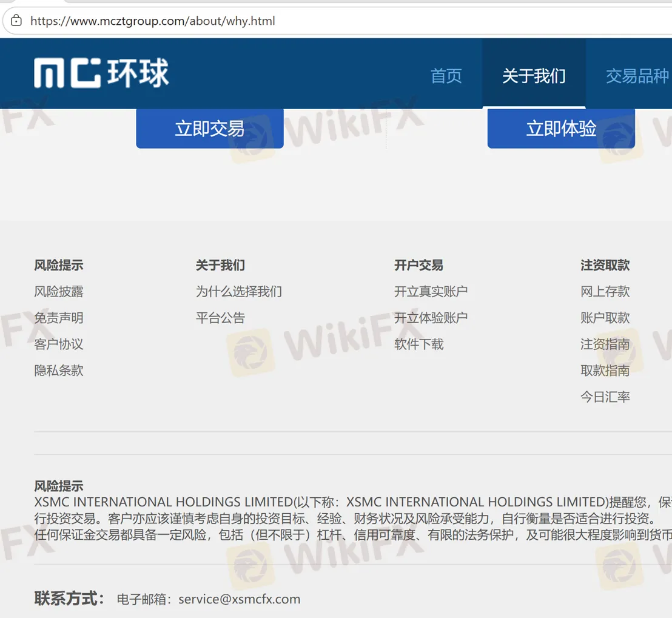Open the 交易品种 menu item
Screen dimensions: 672x618
(x=637, y=76)
